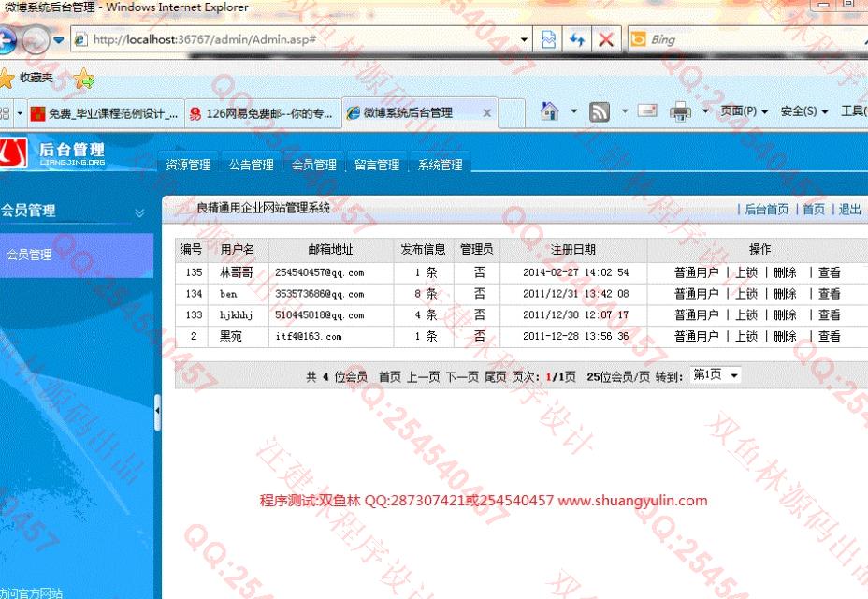This screenshot has height=599, width=868.
Task: Close the 微博系统后台管理 tab
Action: click(486, 113)
